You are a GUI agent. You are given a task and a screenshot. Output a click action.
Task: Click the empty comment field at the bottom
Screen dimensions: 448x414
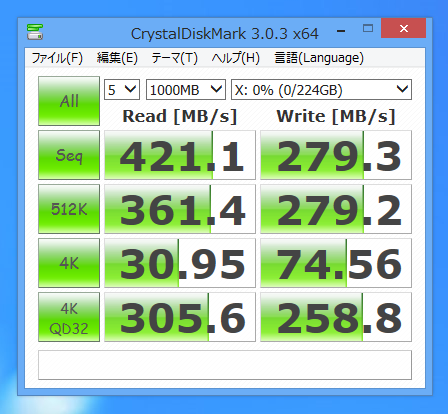click(x=225, y=365)
